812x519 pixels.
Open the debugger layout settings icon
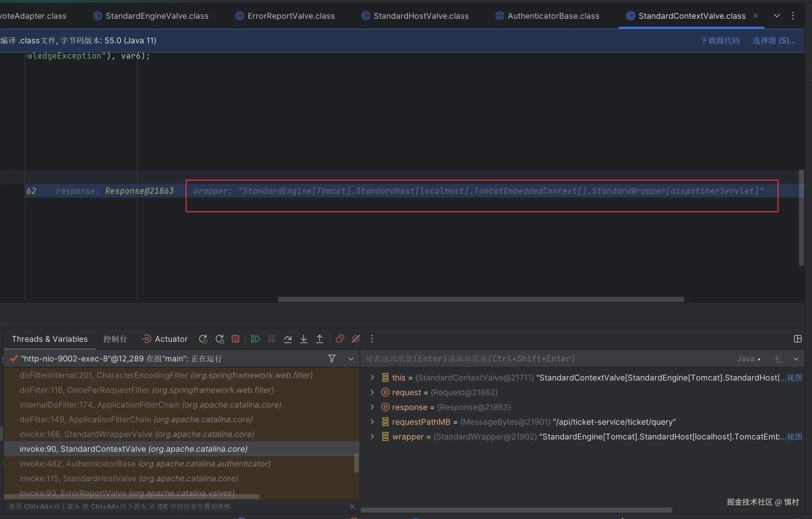click(x=798, y=339)
